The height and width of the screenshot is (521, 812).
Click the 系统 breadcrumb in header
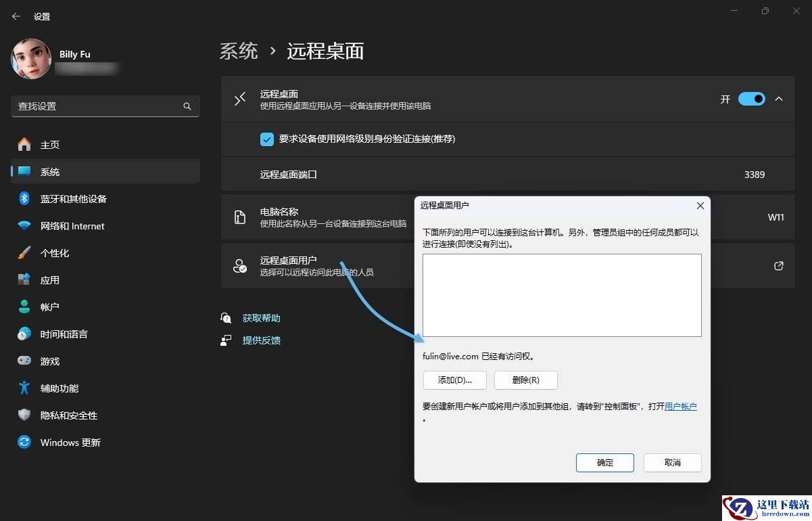point(239,51)
